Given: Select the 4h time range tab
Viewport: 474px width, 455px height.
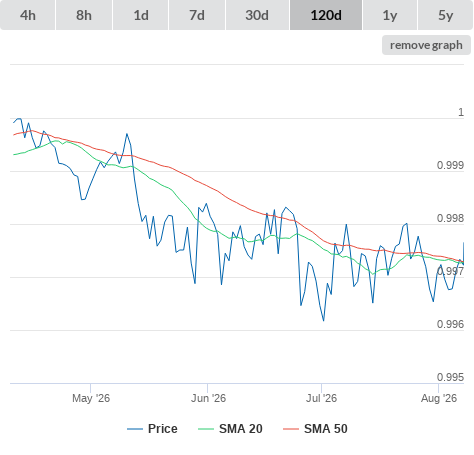Looking at the screenshot, I should point(28,15).
